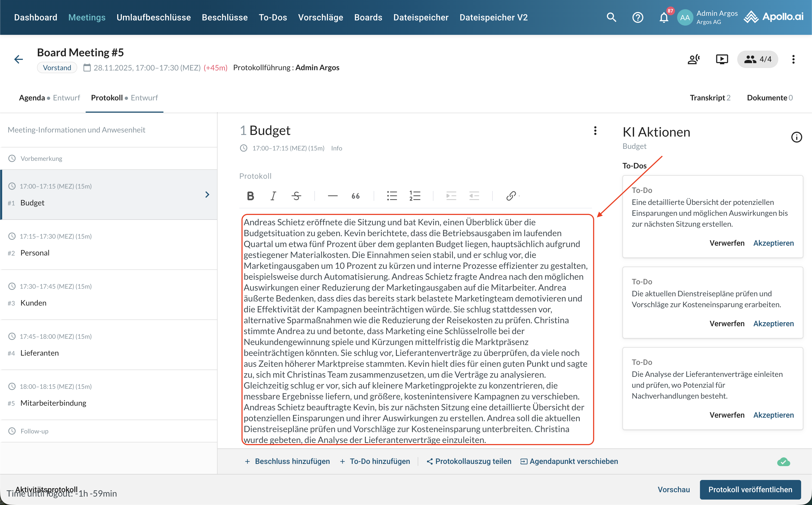The height and width of the screenshot is (505, 812).
Task: Apply strikethrough formatting
Action: coord(296,196)
